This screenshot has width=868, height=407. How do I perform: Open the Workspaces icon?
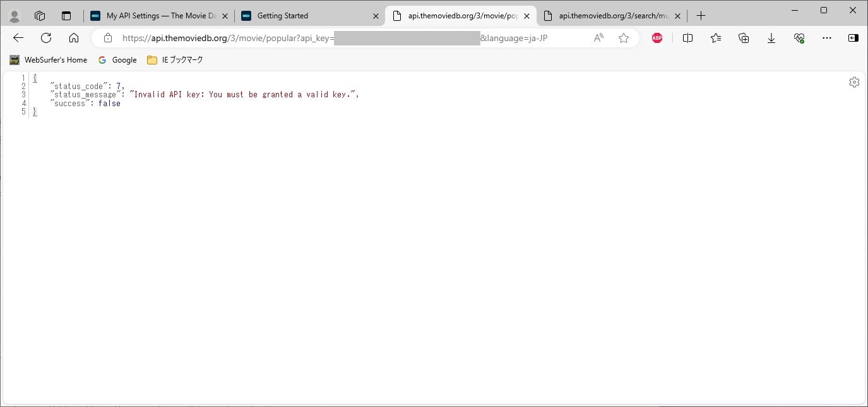tap(40, 16)
